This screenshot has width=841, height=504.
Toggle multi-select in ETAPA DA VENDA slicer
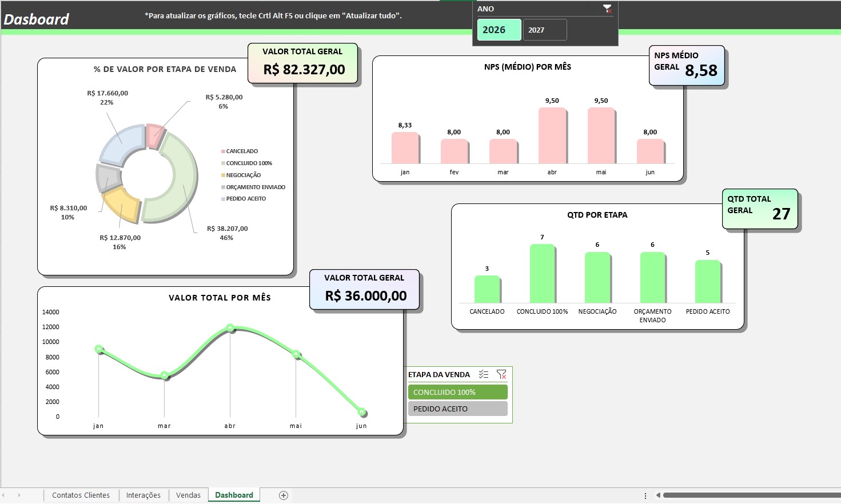[484, 374]
